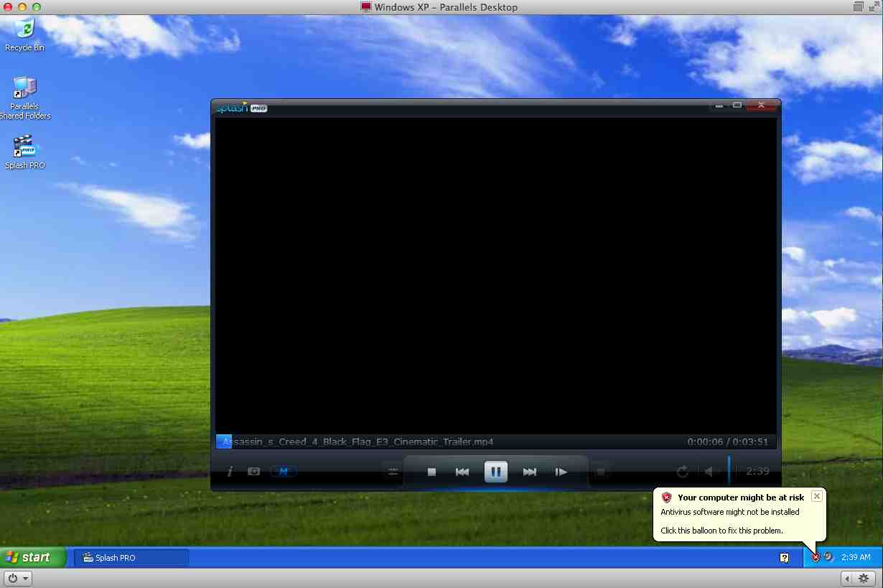Click the black video display area
The image size is (883, 588).
pos(496,276)
